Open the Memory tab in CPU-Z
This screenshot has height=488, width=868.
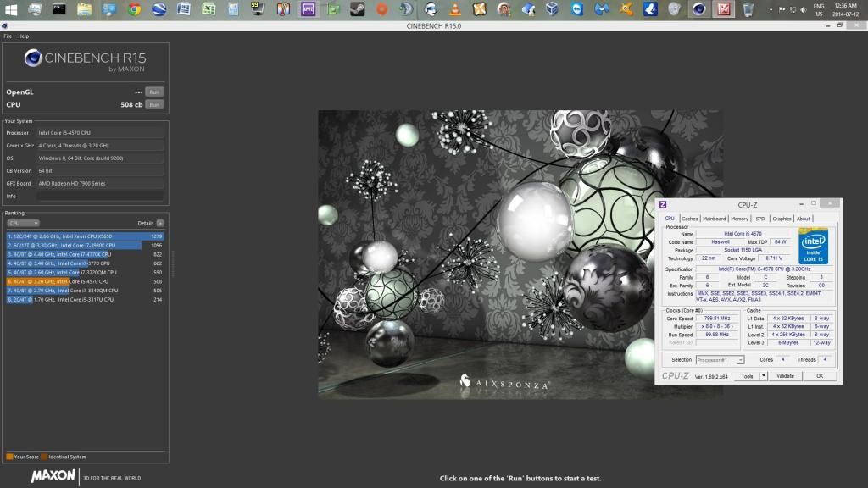pos(739,219)
